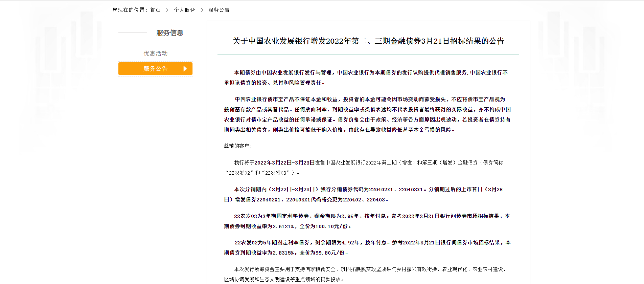
Task: Click the 服务信息 sidebar heading
Action: click(x=170, y=33)
